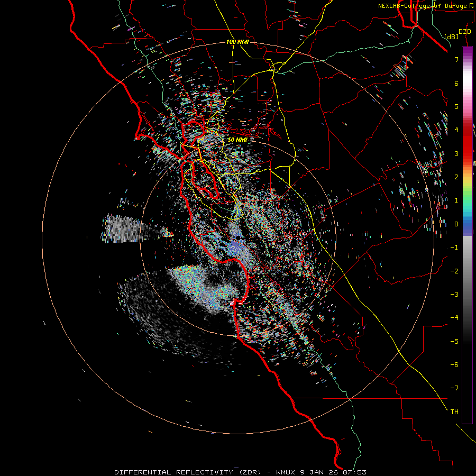Click the DZD product label above the scale
The height and width of the screenshot is (476, 476).
(x=465, y=32)
